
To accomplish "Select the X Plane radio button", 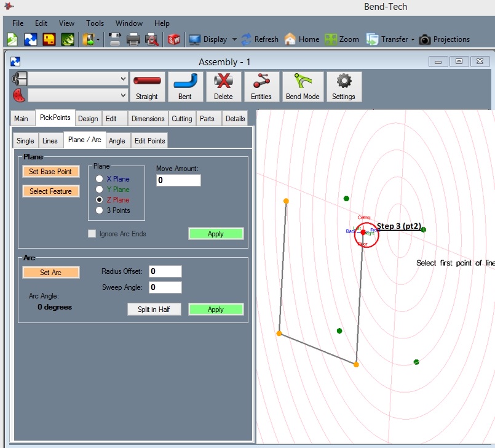I will click(99, 179).
